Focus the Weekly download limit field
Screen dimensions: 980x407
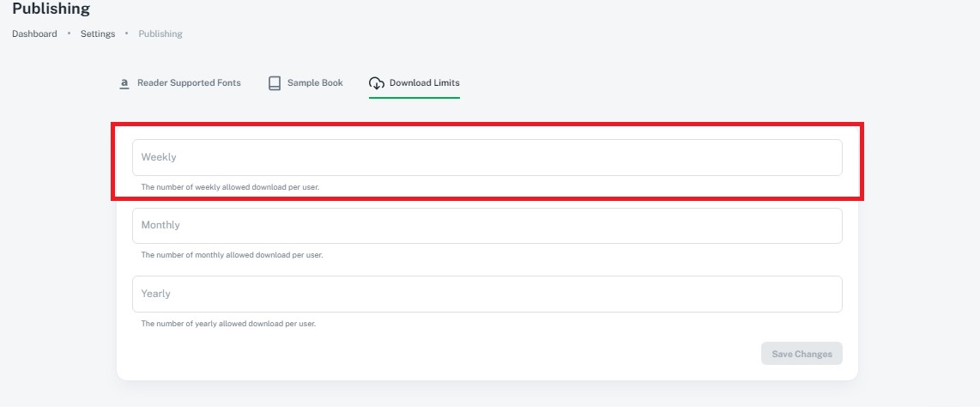click(x=487, y=157)
